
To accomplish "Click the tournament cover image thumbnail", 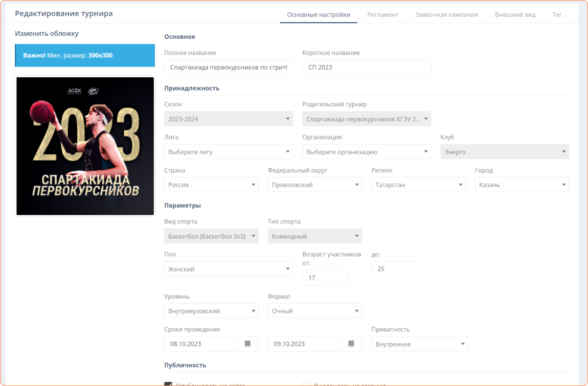I will coord(85,146).
